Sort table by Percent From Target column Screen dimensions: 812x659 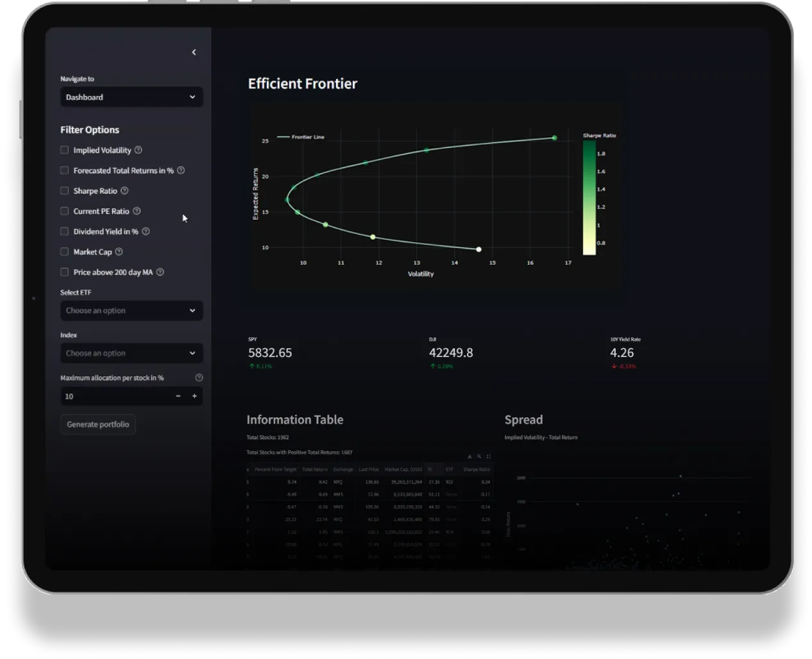(275, 469)
